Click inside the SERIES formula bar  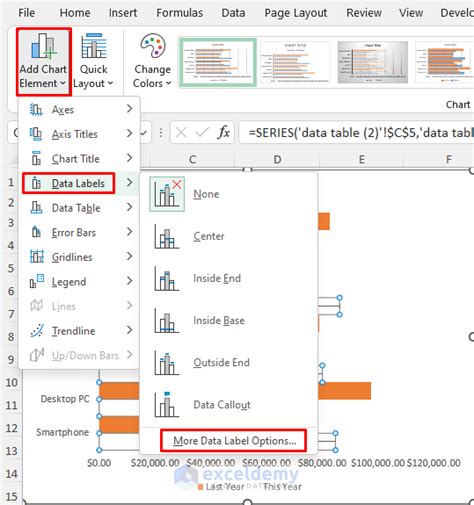coord(357,133)
